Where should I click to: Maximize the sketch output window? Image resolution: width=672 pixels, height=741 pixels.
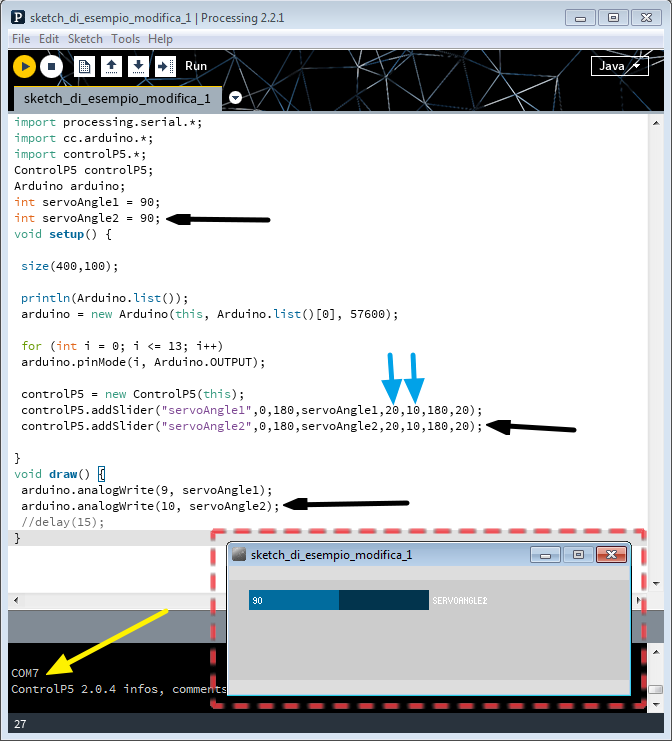tap(578, 554)
